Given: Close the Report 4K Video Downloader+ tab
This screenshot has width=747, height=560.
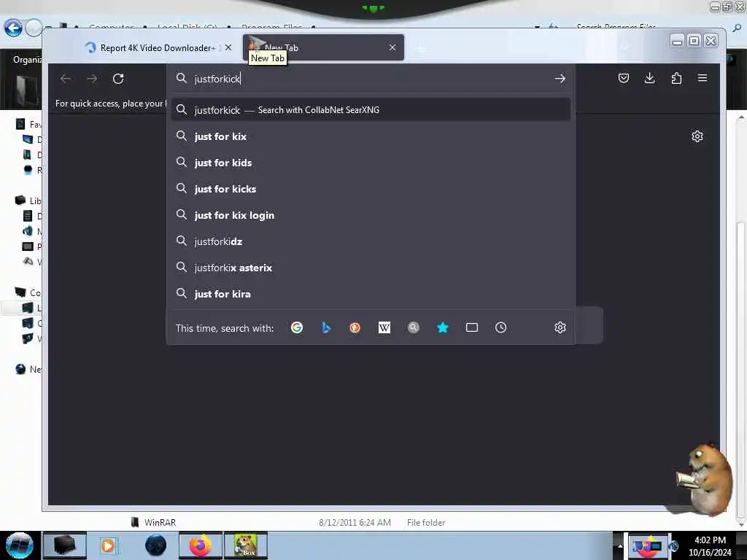Looking at the screenshot, I should [x=228, y=47].
